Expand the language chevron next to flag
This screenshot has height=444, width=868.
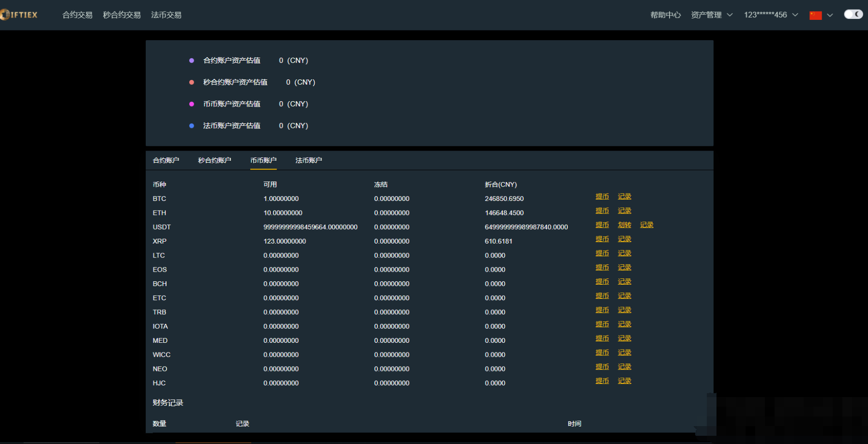click(x=830, y=15)
